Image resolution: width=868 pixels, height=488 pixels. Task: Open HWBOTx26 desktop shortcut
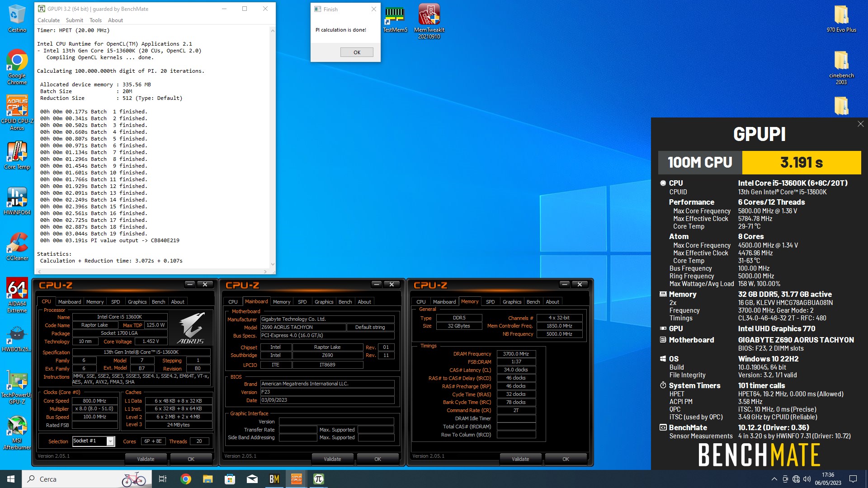pyautogui.click(x=17, y=339)
